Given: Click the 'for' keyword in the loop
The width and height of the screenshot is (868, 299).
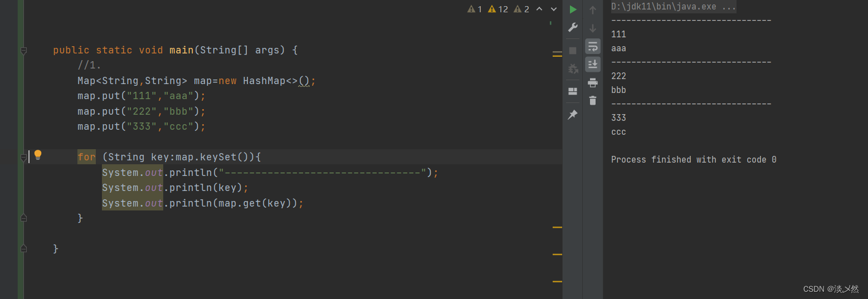Looking at the screenshot, I should pos(86,157).
